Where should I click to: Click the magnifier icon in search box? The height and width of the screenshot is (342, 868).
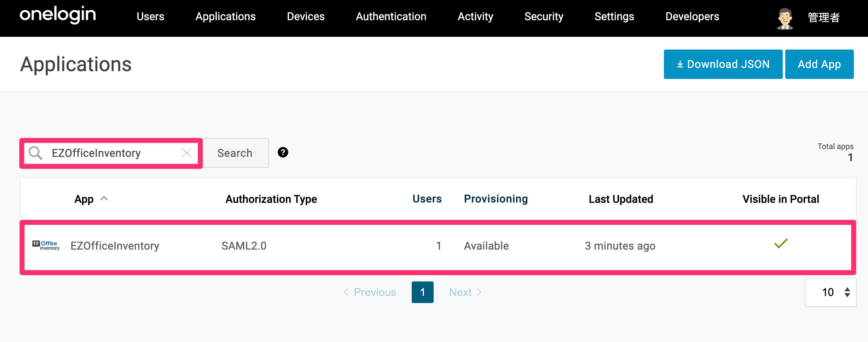point(35,153)
